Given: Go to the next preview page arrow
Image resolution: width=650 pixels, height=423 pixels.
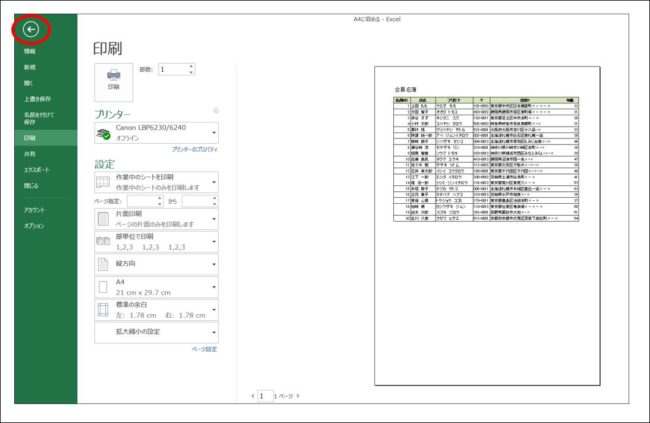Looking at the screenshot, I should click(298, 396).
